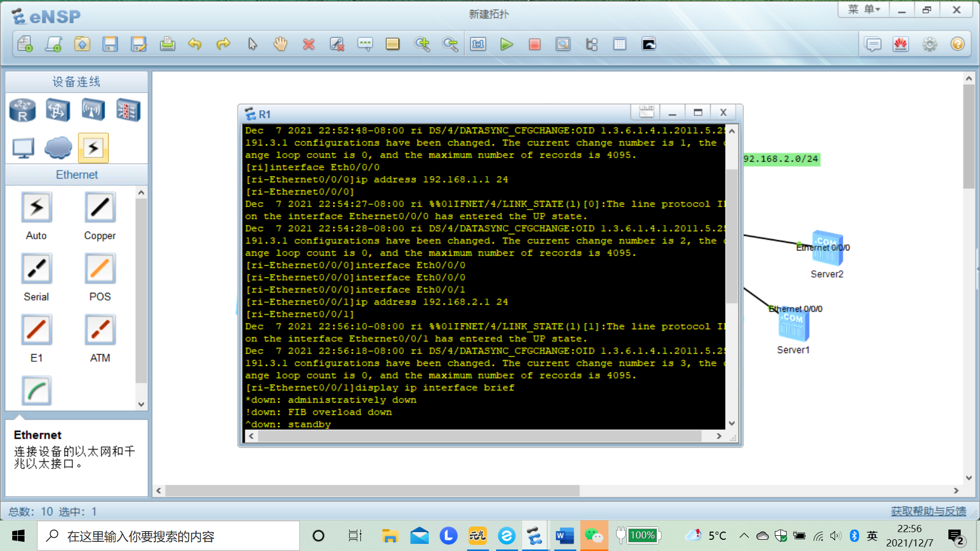Open WeChat from the taskbar
Image resolution: width=980 pixels, height=551 pixels.
[594, 536]
